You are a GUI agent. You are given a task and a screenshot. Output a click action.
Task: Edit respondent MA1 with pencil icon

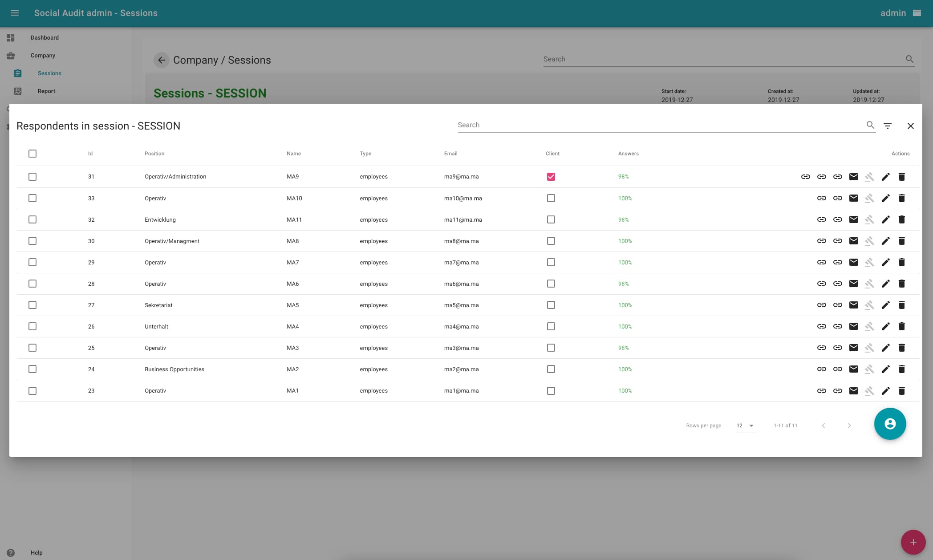click(x=885, y=391)
